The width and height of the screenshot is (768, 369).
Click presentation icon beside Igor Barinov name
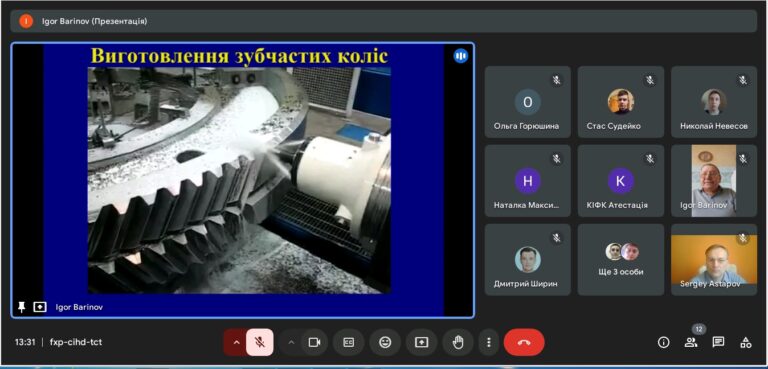click(40, 307)
